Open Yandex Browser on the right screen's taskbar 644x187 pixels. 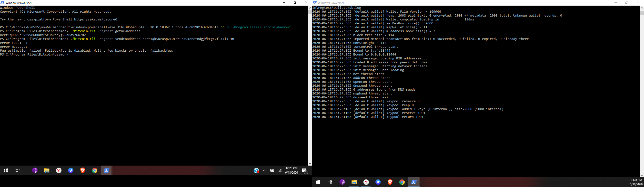(366, 182)
